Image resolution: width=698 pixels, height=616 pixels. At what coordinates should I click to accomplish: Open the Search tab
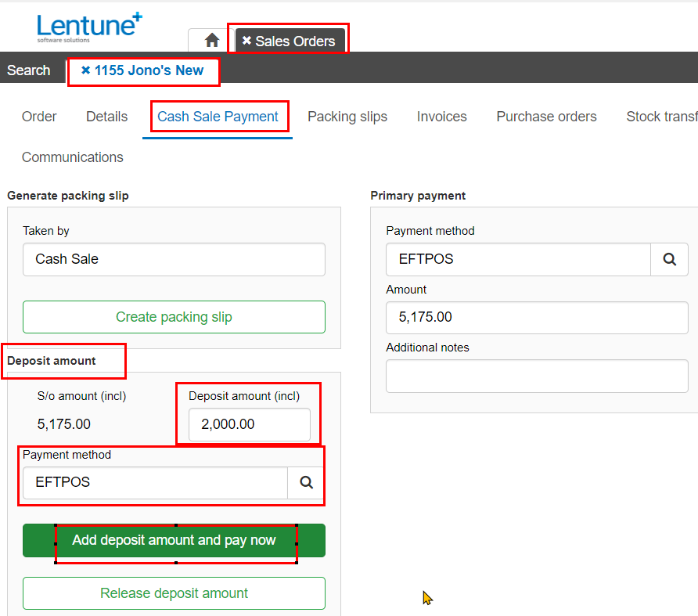coord(29,70)
